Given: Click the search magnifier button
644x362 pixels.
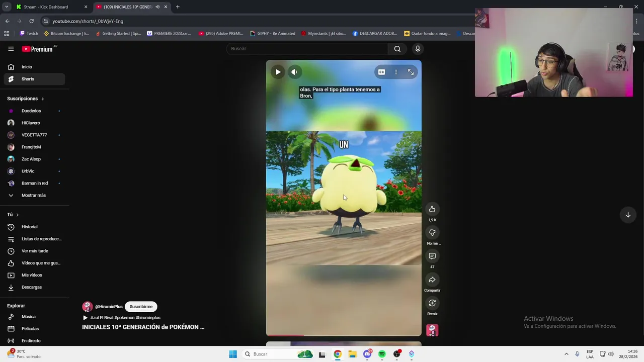Looking at the screenshot, I should point(397,49).
